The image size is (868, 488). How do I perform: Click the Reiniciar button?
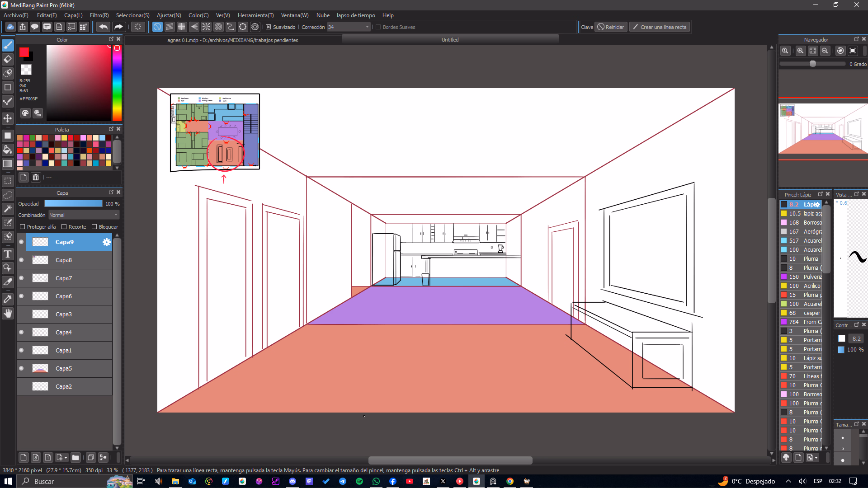[611, 27]
